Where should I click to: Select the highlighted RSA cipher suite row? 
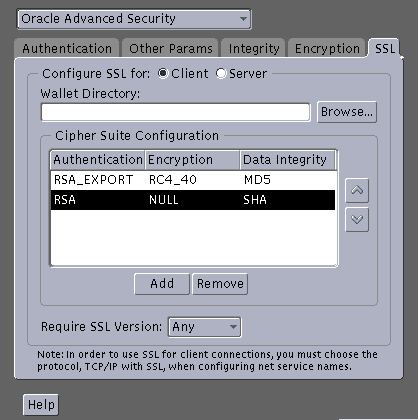193,200
